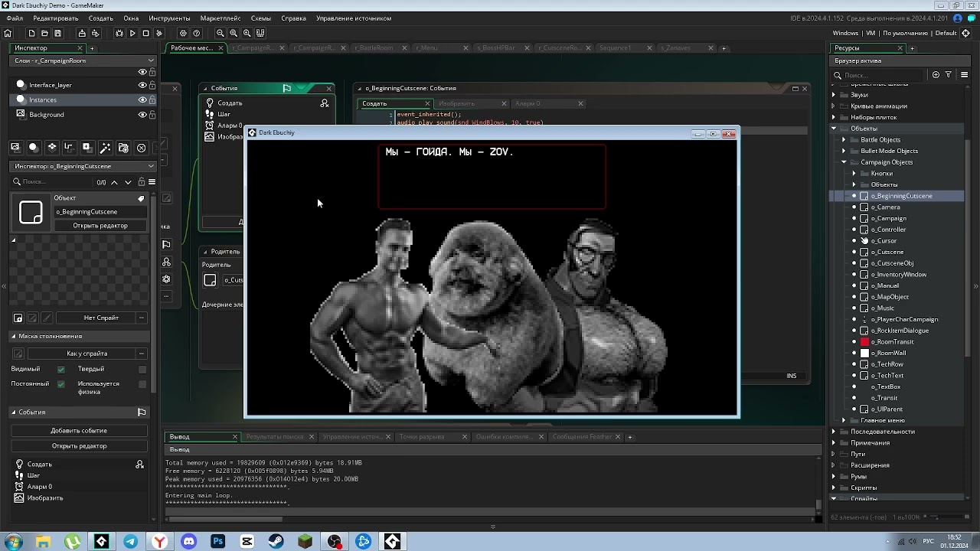
Task: Click the flag icon in События window header
Action: point(286,88)
